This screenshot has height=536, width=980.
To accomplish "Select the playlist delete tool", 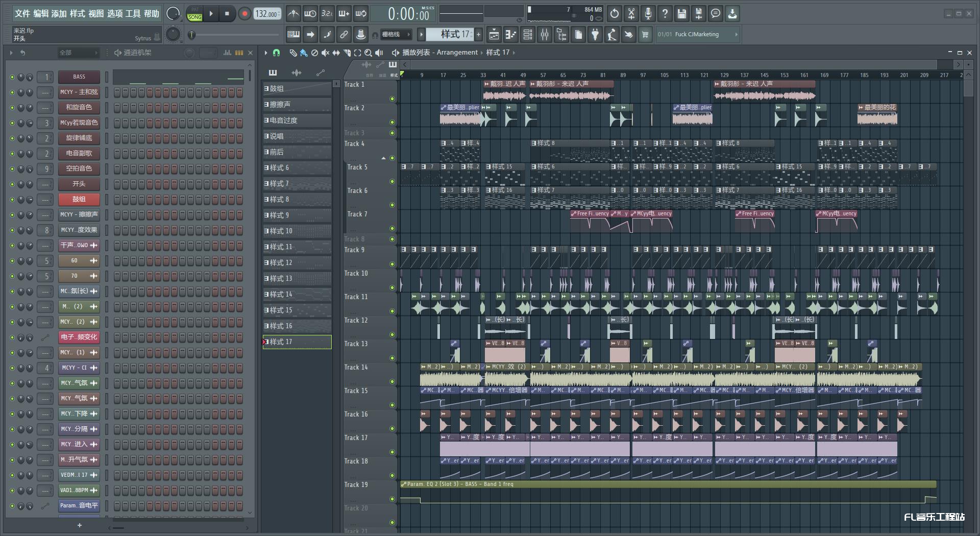I will (314, 53).
